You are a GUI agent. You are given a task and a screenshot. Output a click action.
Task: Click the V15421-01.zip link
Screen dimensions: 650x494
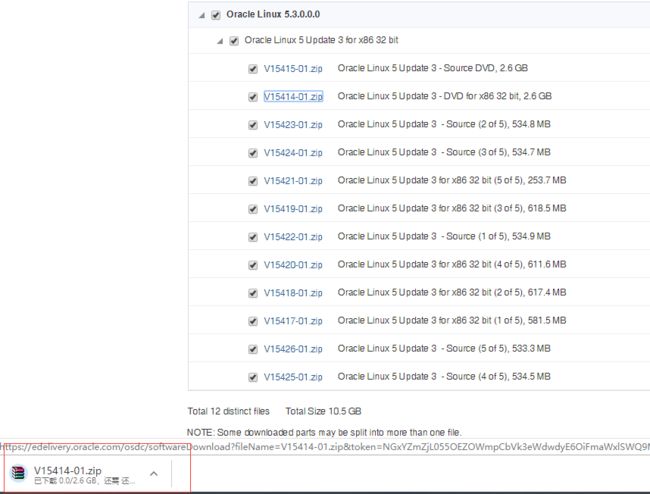click(x=293, y=181)
